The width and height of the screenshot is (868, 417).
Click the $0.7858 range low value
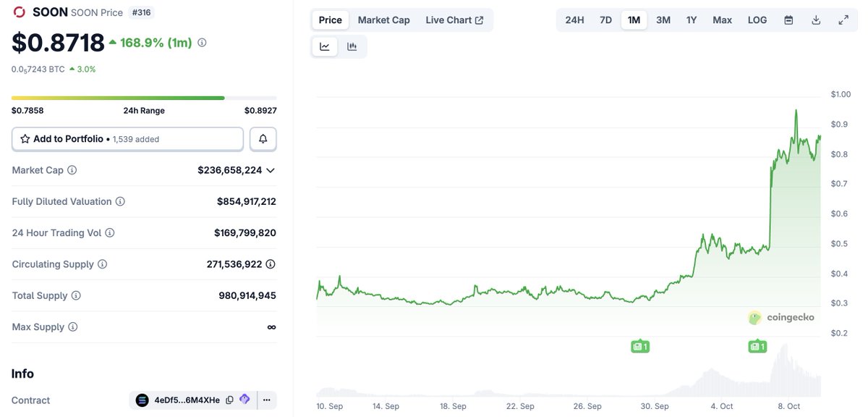(x=27, y=111)
